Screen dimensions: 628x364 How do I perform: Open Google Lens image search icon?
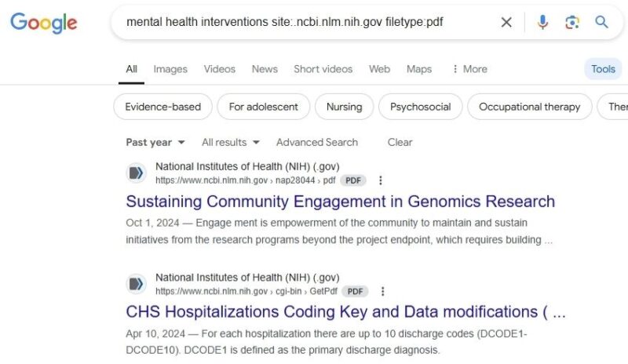(572, 22)
